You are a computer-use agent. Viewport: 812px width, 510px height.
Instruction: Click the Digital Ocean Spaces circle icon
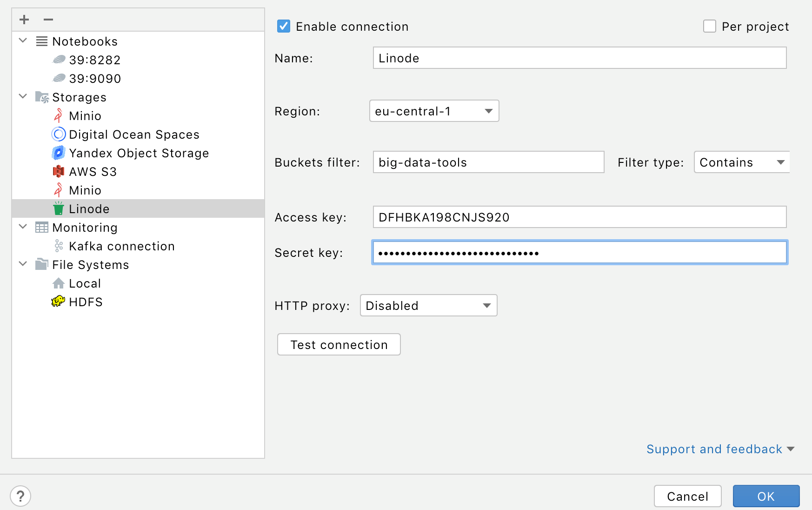[x=59, y=134]
